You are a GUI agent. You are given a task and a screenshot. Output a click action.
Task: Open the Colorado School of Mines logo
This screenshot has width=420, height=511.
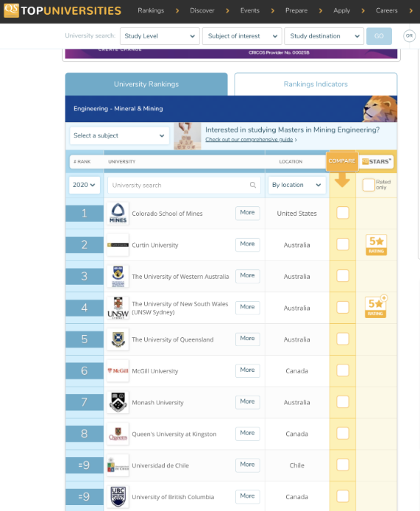coord(118,214)
